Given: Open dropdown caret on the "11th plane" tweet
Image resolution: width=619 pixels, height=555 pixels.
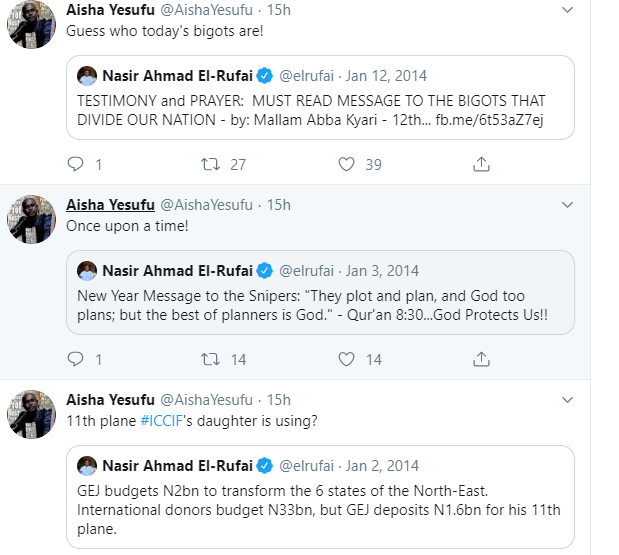Looking at the screenshot, I should (x=568, y=400).
